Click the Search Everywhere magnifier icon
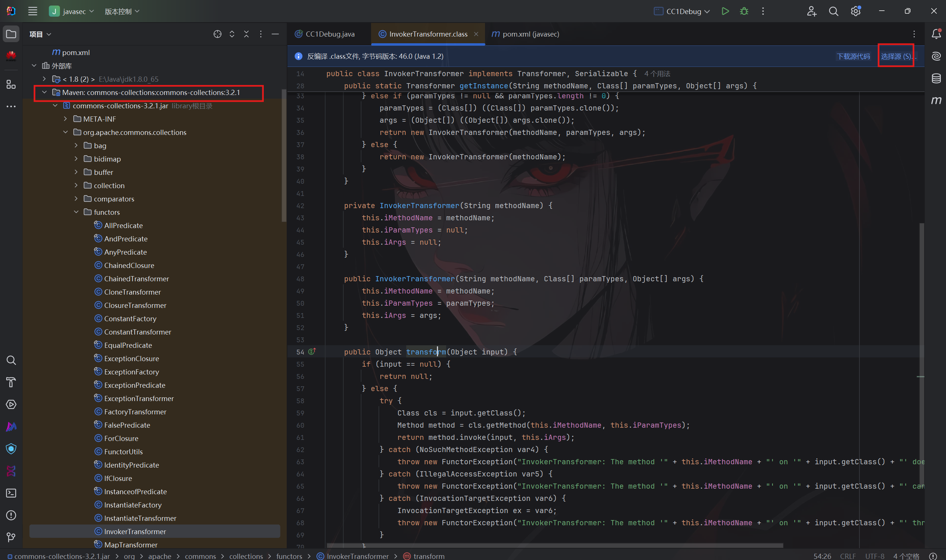The width and height of the screenshot is (946, 560). (833, 11)
